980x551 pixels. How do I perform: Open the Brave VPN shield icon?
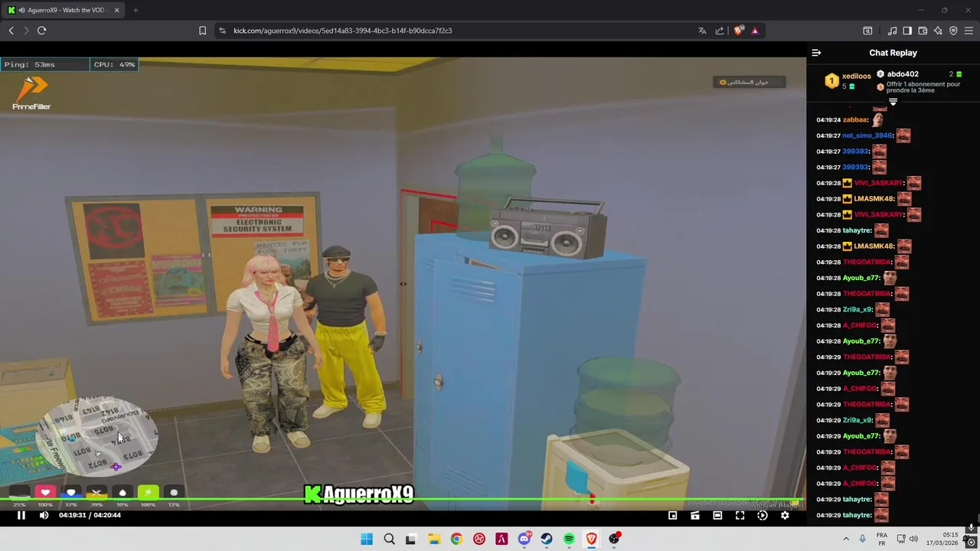(953, 31)
